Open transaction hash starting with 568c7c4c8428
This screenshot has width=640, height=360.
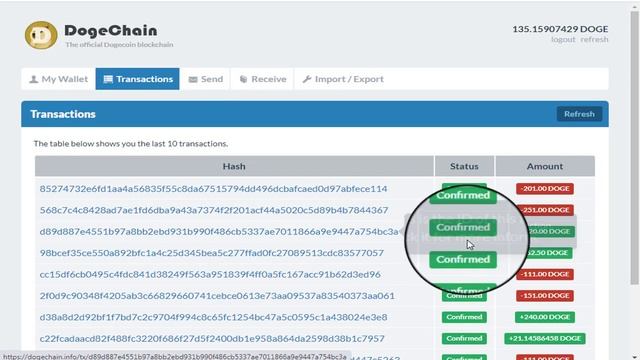tap(214, 210)
